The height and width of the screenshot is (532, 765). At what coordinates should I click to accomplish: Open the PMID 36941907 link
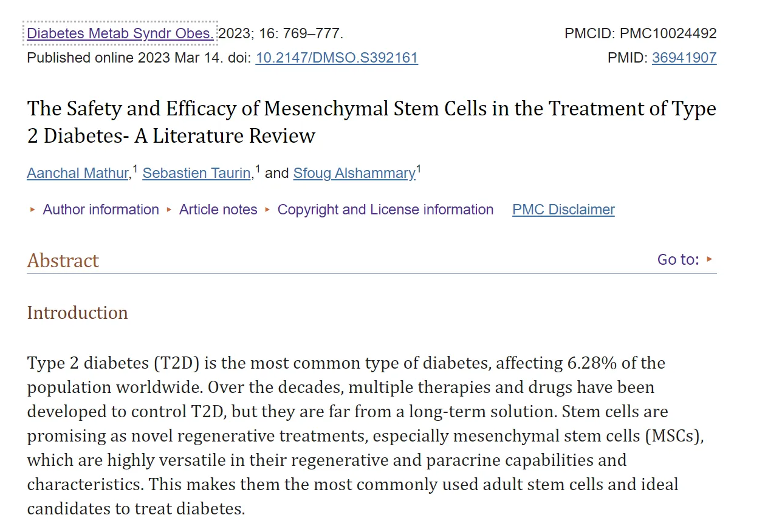point(684,58)
